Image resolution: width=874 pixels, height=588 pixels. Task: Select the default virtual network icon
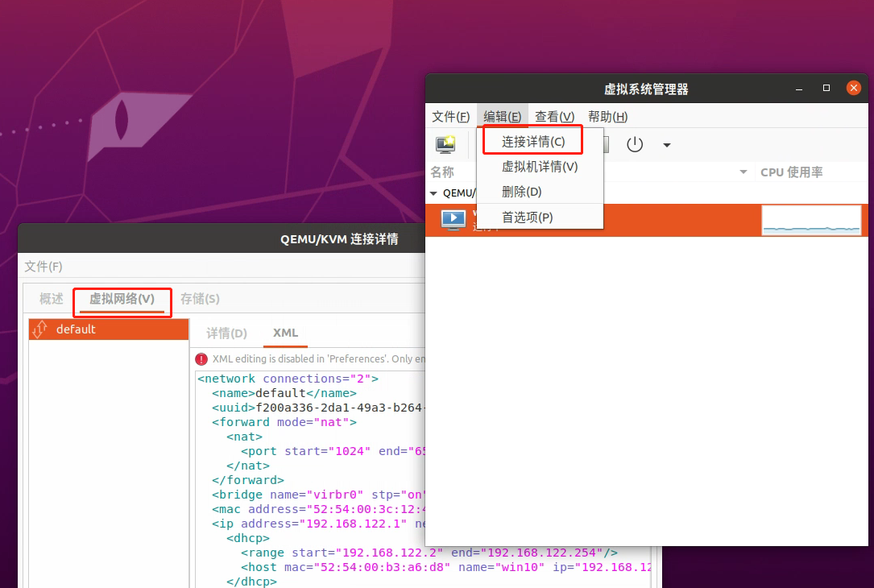point(39,329)
